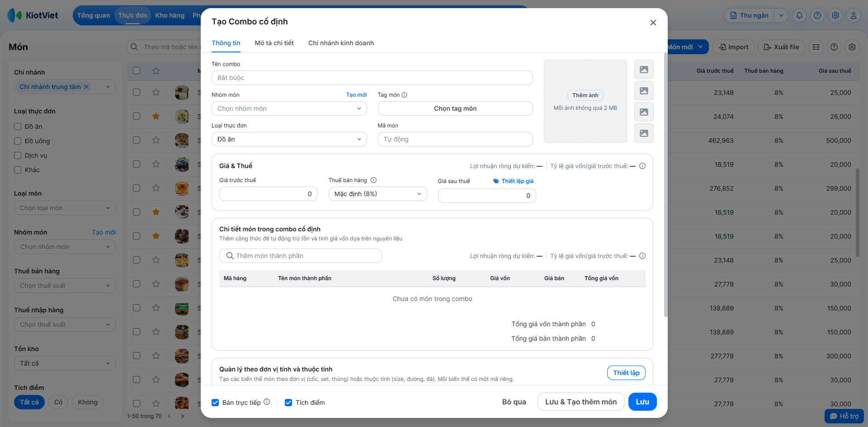
Task: Click the Thiết lập giá link
Action: point(514,181)
